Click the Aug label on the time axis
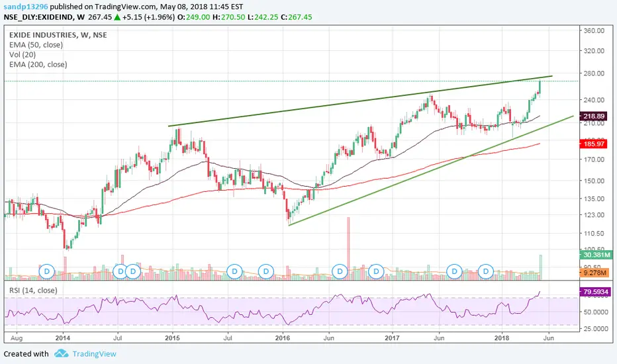Screen dimensions: 617x364 [x=17, y=338]
